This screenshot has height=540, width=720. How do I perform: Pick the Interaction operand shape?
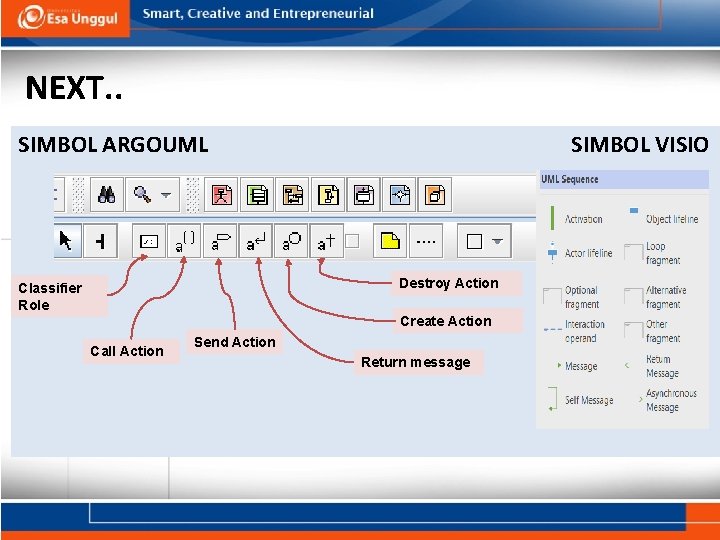coord(574,331)
